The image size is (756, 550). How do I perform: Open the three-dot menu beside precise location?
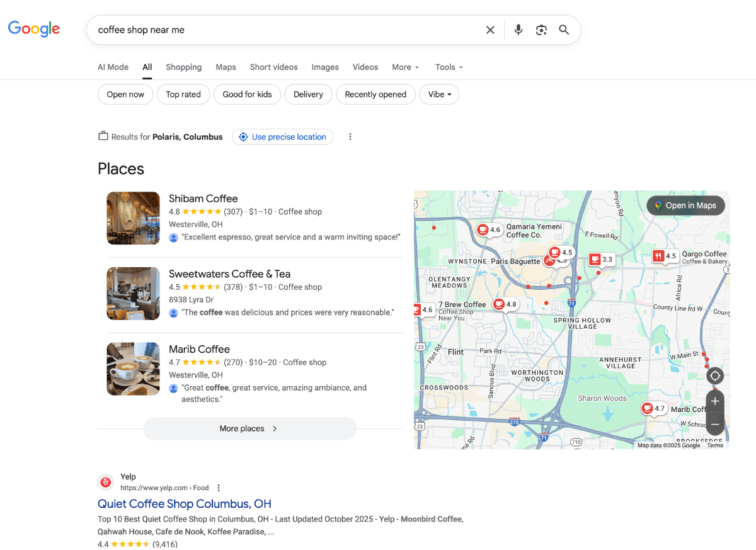click(x=350, y=137)
